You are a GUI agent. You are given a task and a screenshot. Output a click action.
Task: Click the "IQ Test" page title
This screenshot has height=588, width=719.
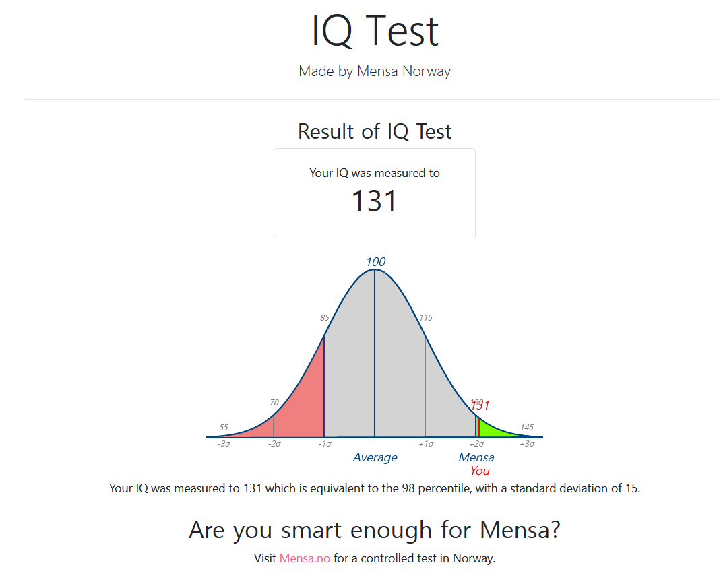[375, 31]
